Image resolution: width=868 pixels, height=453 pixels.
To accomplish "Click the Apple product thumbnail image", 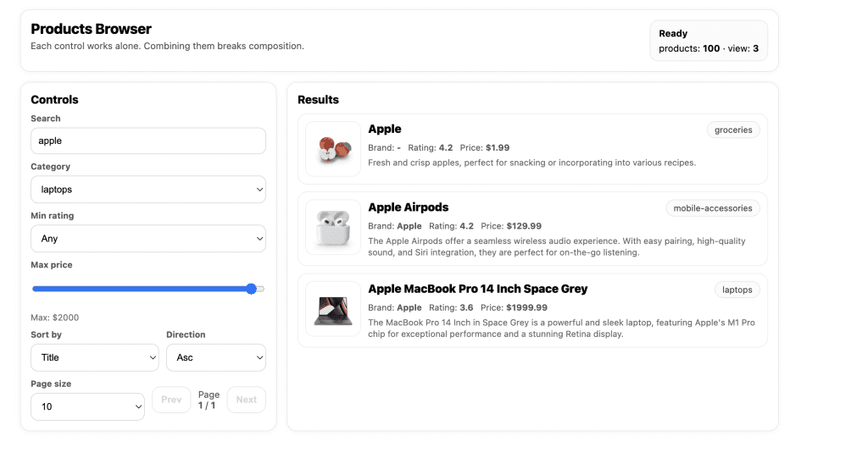I will [333, 149].
